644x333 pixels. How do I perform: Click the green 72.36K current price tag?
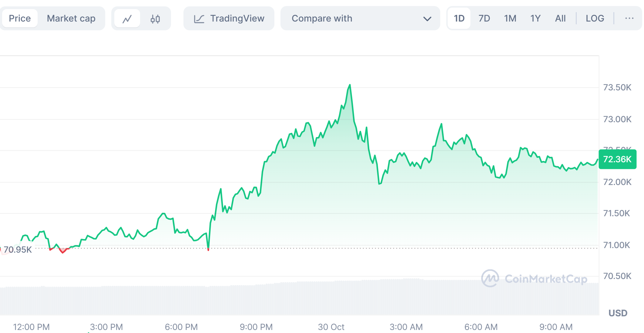[x=617, y=159]
